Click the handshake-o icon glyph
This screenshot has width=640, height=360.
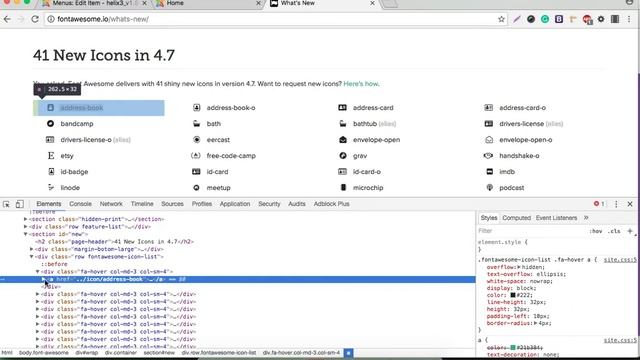(x=488, y=156)
